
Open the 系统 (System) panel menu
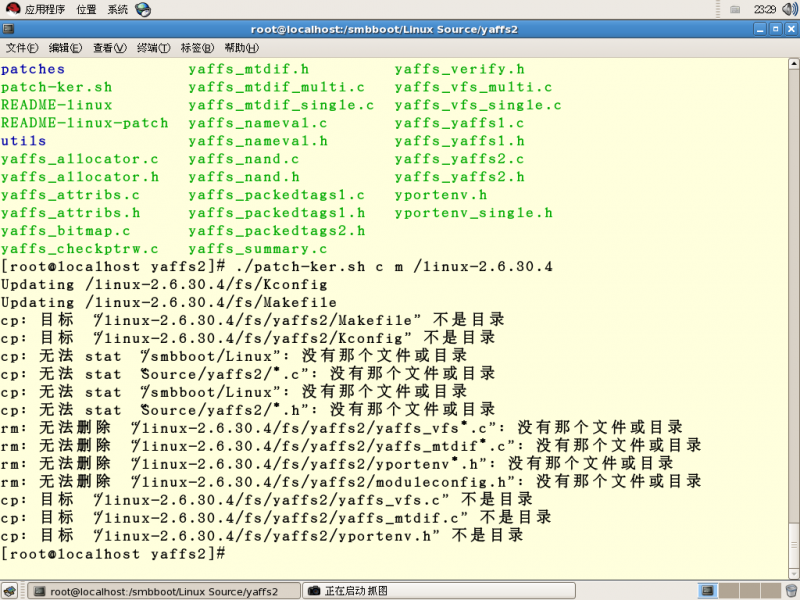click(x=118, y=9)
